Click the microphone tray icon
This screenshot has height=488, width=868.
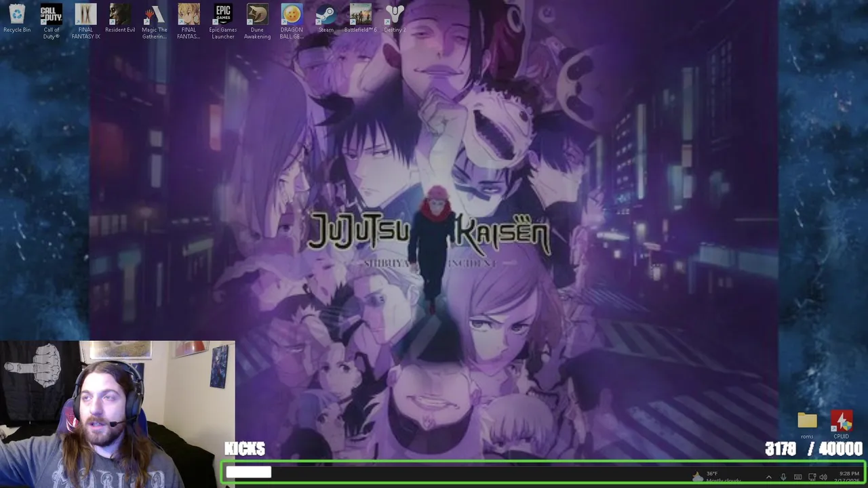pyautogui.click(x=783, y=477)
